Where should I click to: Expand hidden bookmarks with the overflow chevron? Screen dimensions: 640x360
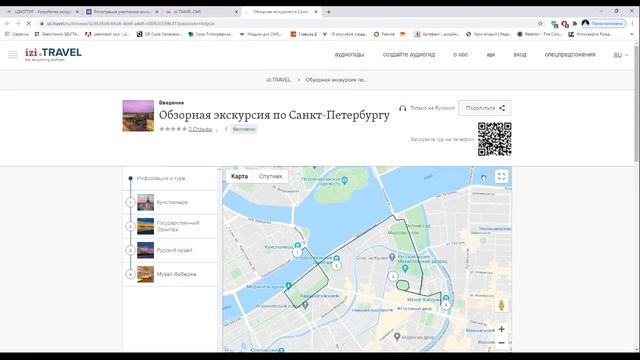click(632, 34)
